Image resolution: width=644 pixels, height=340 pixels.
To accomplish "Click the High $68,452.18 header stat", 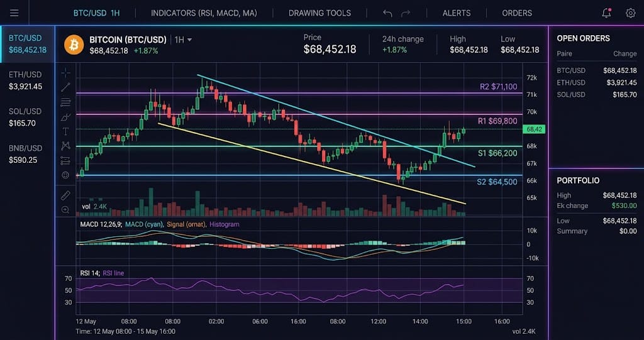I will click(x=469, y=45).
